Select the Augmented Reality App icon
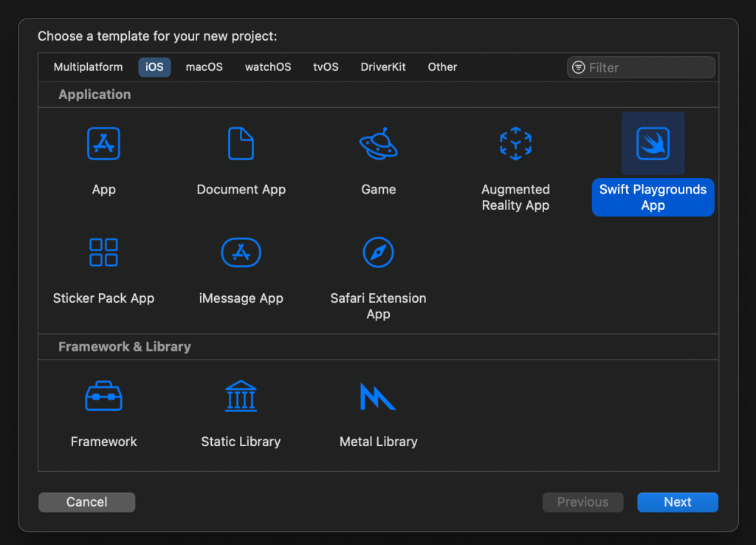Viewport: 756px width, 545px height. click(515, 143)
